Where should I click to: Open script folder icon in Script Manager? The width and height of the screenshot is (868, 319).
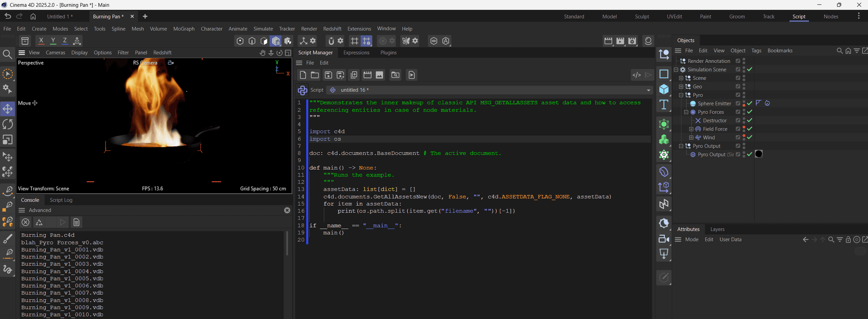click(x=315, y=75)
